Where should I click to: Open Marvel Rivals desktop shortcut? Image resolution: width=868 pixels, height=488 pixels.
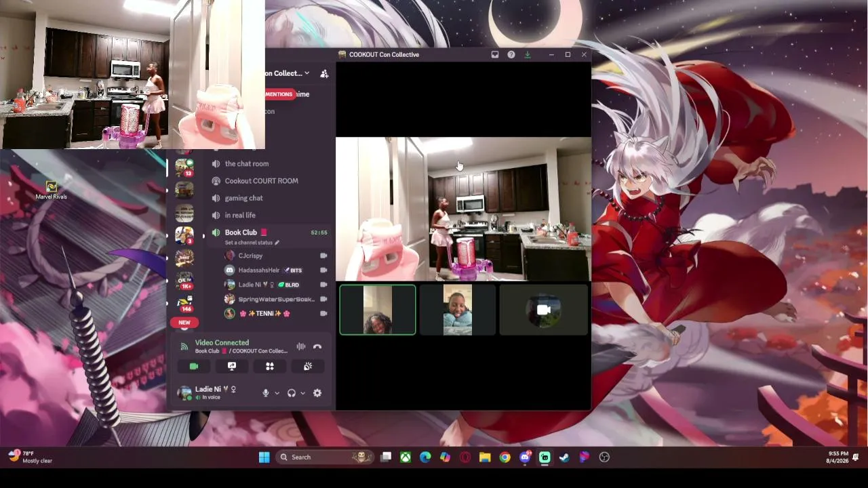pyautogui.click(x=51, y=190)
